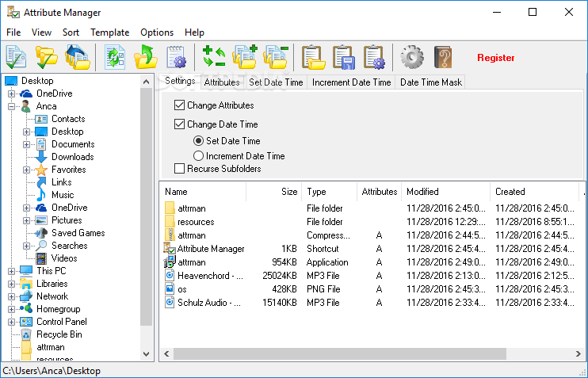Viewport: 588px width, 378px height.
Task: Click the red Register link
Action: coord(496,58)
